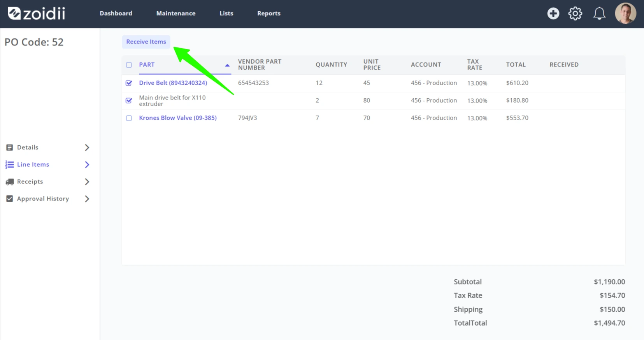This screenshot has height=340, width=644.
Task: Go to Receipts section
Action: point(30,181)
